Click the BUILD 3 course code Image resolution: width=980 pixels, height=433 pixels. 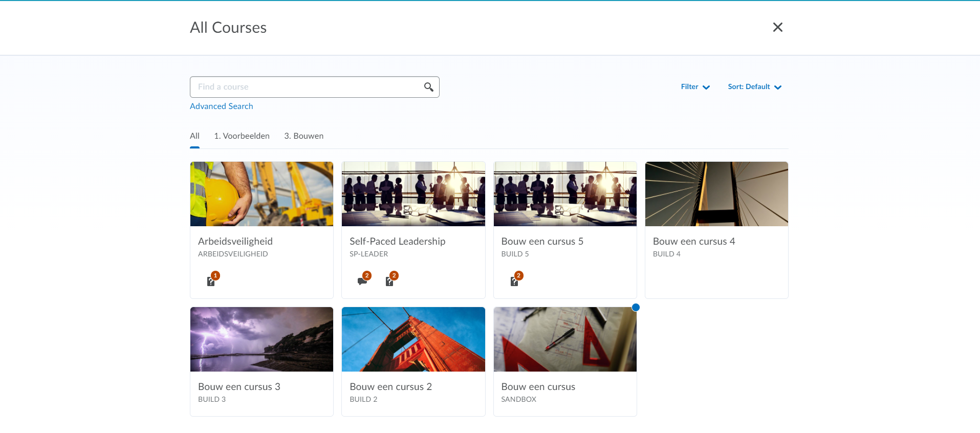pyautogui.click(x=212, y=400)
